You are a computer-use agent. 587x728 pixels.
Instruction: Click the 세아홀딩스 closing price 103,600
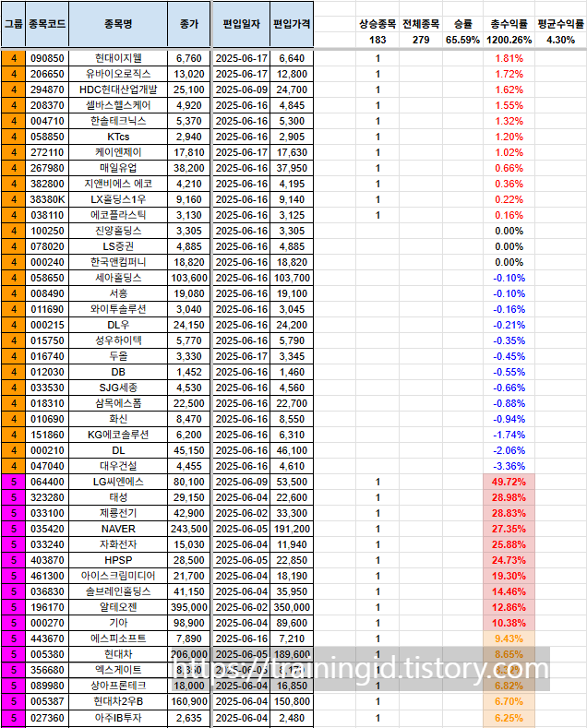pos(189,278)
